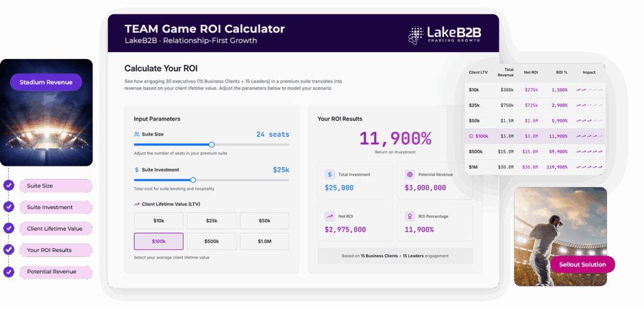The image size is (644, 309).
Task: Open the Your ROI Results pill
Action: [55, 250]
